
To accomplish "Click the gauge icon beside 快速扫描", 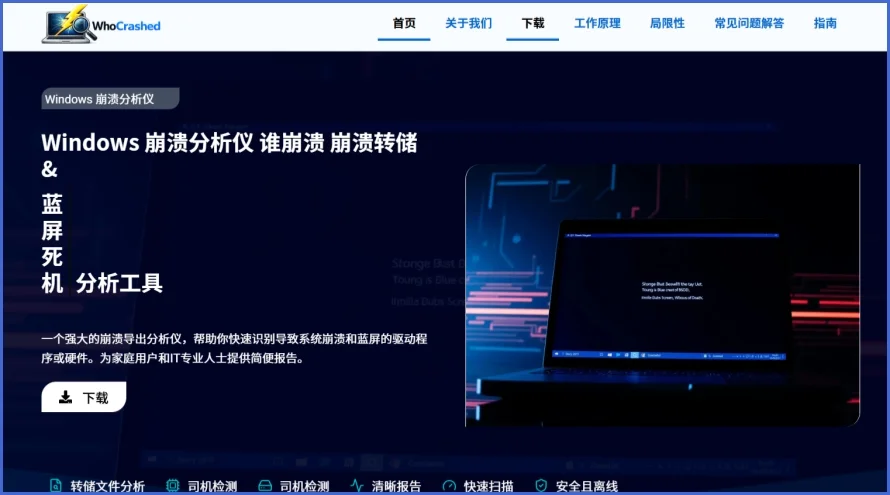I will 449,486.
